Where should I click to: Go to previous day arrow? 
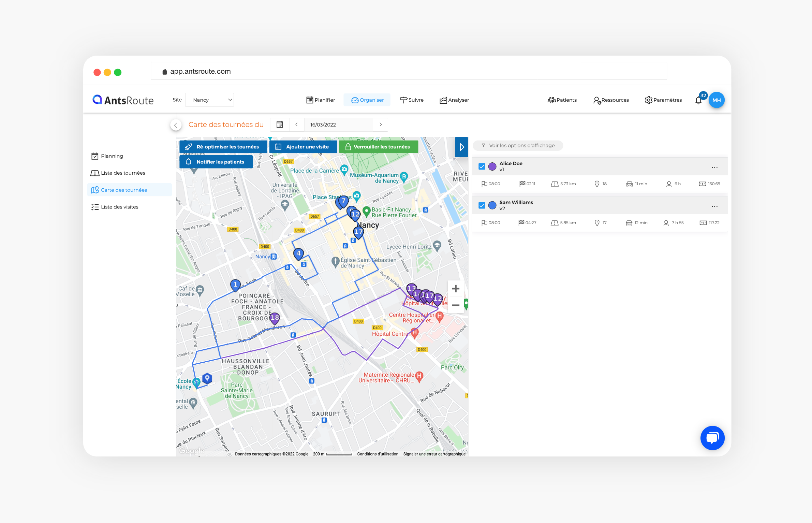click(x=297, y=125)
